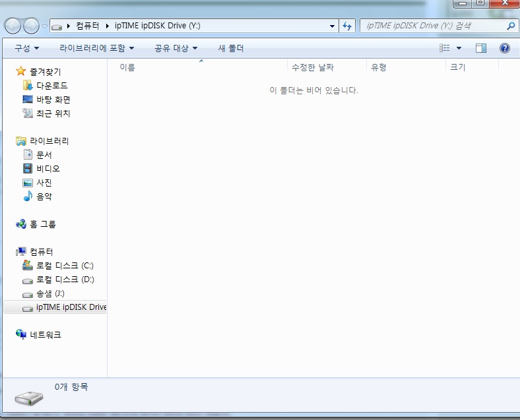Click the drive icon in the address bar
The width and height of the screenshot is (520, 420).
tap(57, 26)
